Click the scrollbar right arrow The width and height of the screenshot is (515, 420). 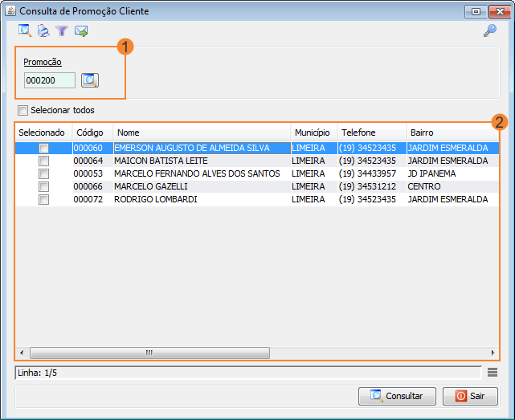(493, 353)
